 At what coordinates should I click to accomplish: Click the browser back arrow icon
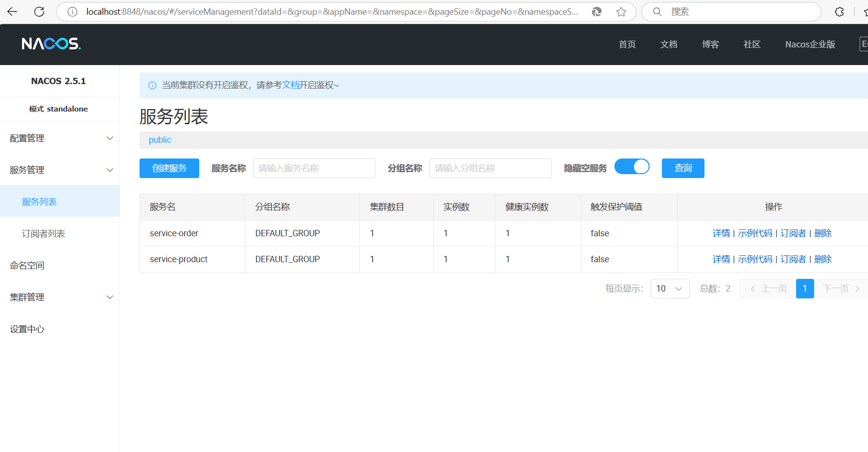(12, 12)
